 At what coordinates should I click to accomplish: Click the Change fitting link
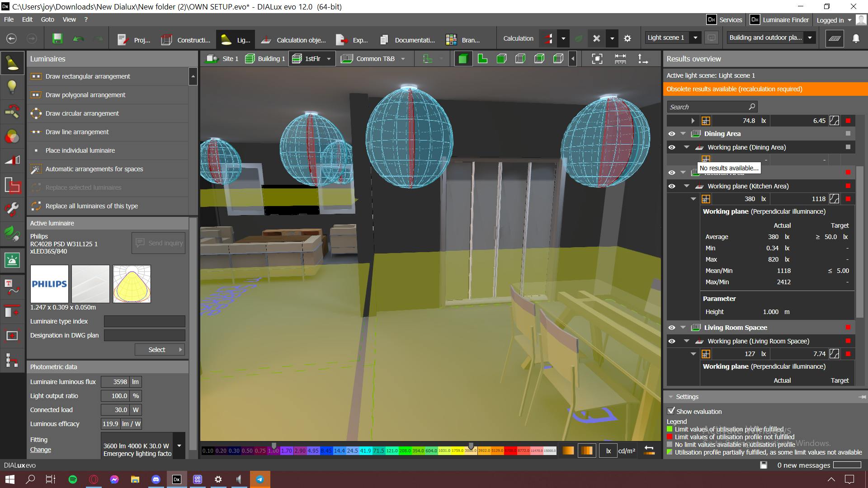tap(41, 450)
